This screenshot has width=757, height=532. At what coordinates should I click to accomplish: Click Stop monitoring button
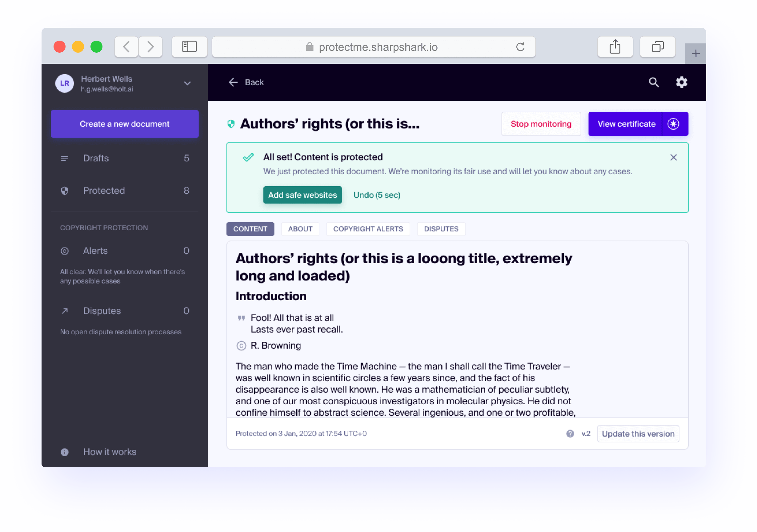coord(541,124)
